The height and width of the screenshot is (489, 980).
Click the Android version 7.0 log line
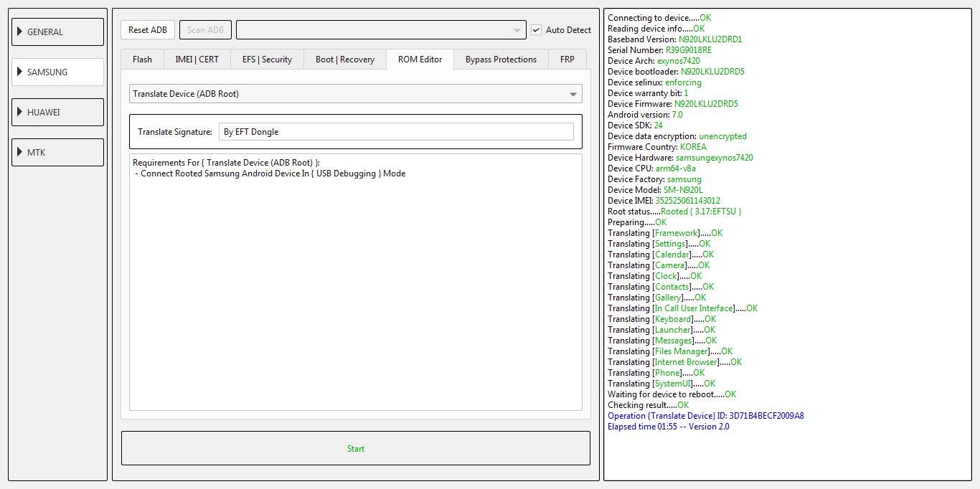coord(645,115)
